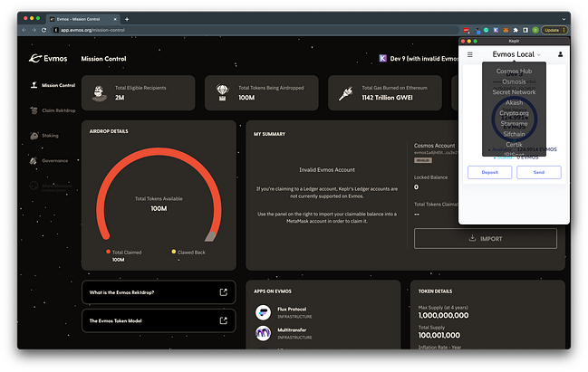
Task: Click the red extension icon in toolbar
Action: click(466, 30)
